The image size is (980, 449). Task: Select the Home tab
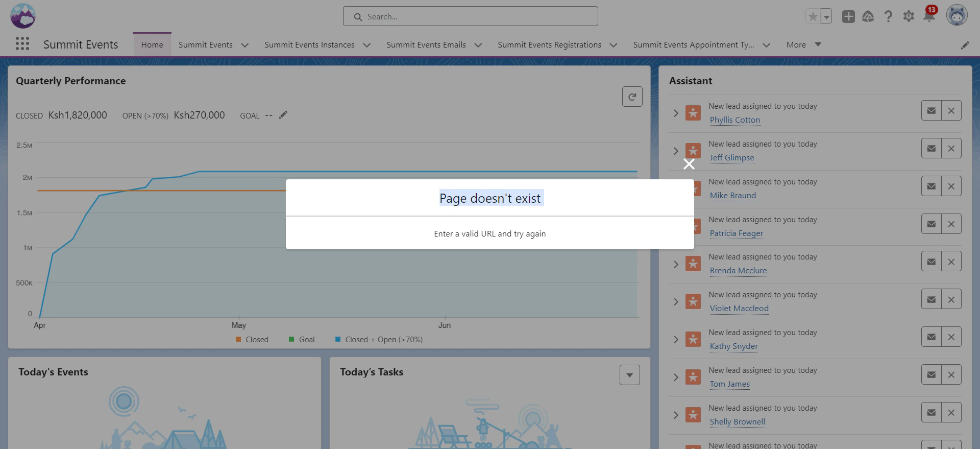coord(152,45)
